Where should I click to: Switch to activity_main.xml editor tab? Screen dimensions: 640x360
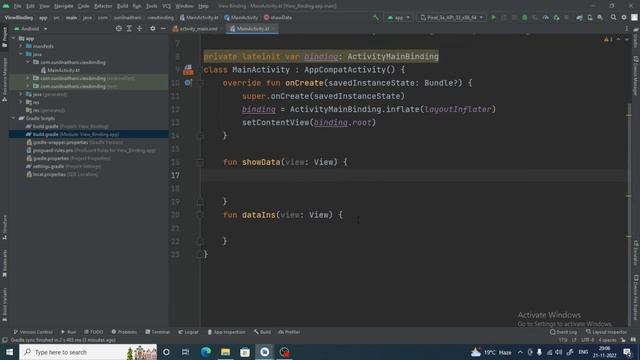tap(198, 29)
